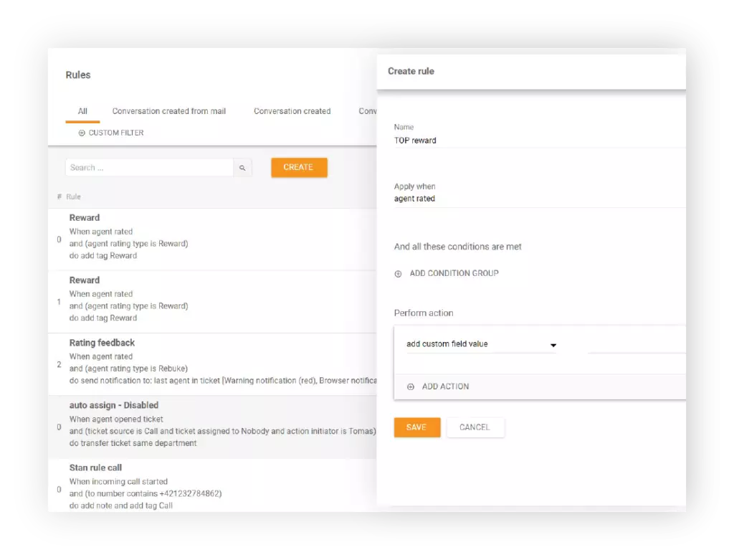Click the plus icon beside ADD ACTION
734x560 pixels.
pyautogui.click(x=412, y=386)
